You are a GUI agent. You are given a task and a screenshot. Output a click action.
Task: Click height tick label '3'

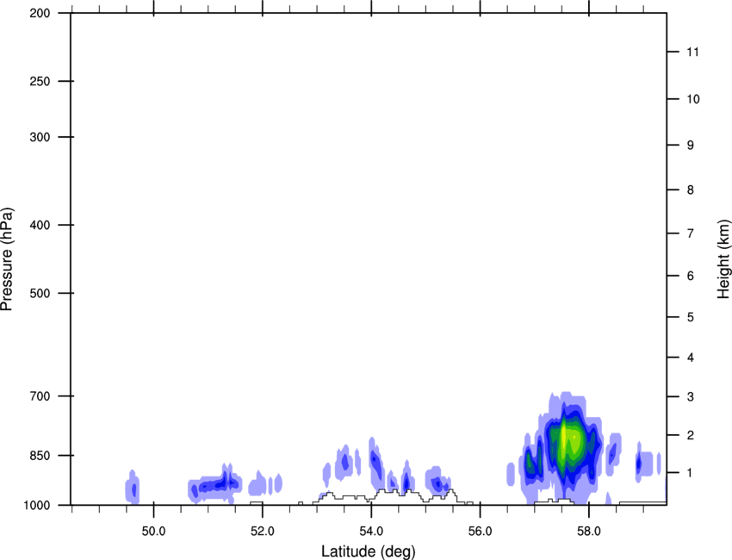pyautogui.click(x=691, y=397)
